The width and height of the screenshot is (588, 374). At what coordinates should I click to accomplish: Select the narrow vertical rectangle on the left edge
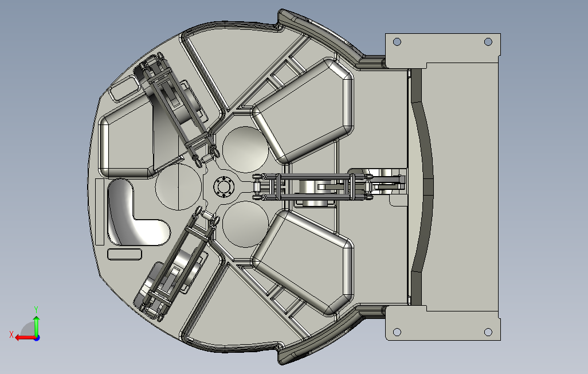coord(100,212)
